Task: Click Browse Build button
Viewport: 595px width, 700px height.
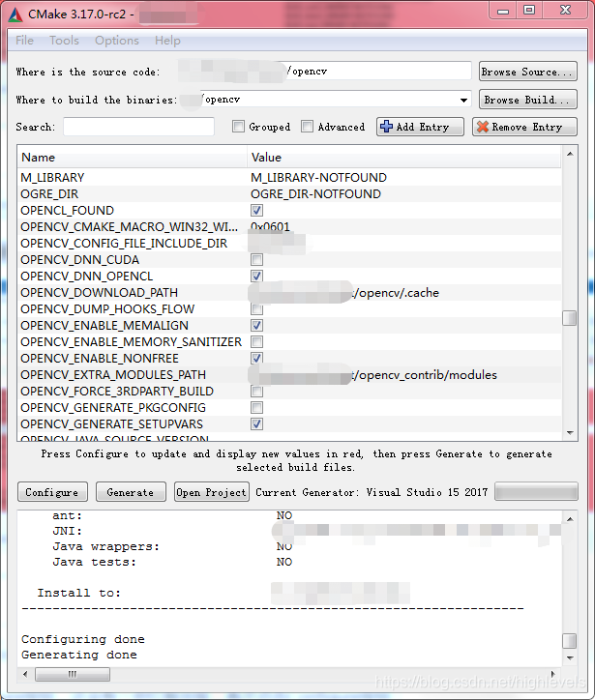Action: pos(528,100)
